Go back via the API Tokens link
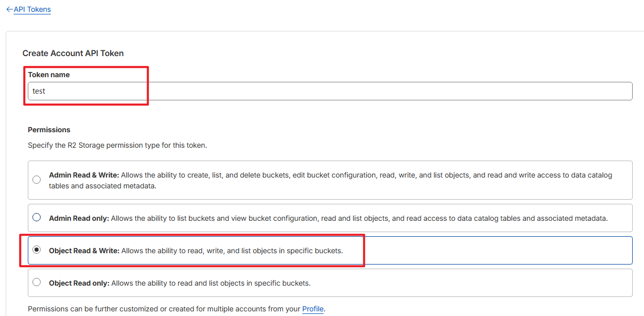The width and height of the screenshot is (644, 316). coord(32,10)
